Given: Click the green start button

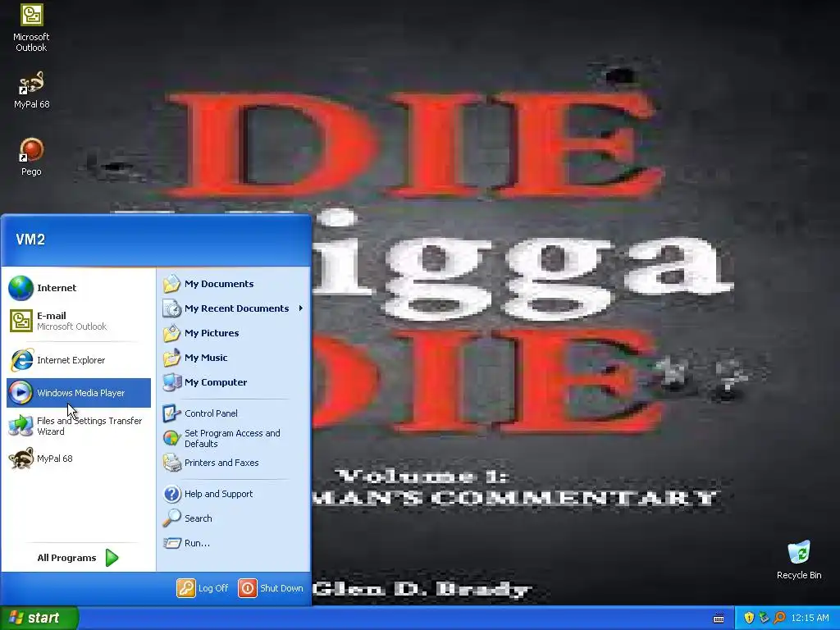Looking at the screenshot, I should 39,618.
